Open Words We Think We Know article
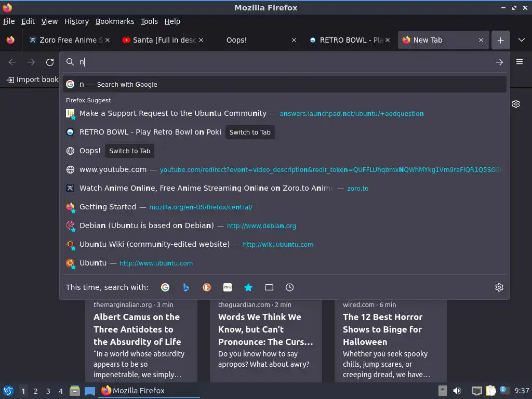532x399 pixels. point(265,341)
